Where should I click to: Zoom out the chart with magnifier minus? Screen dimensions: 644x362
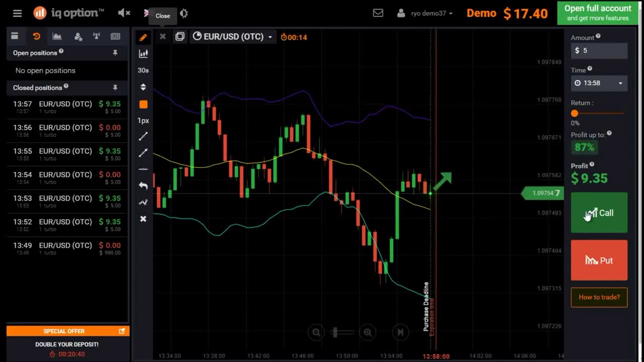point(316,332)
